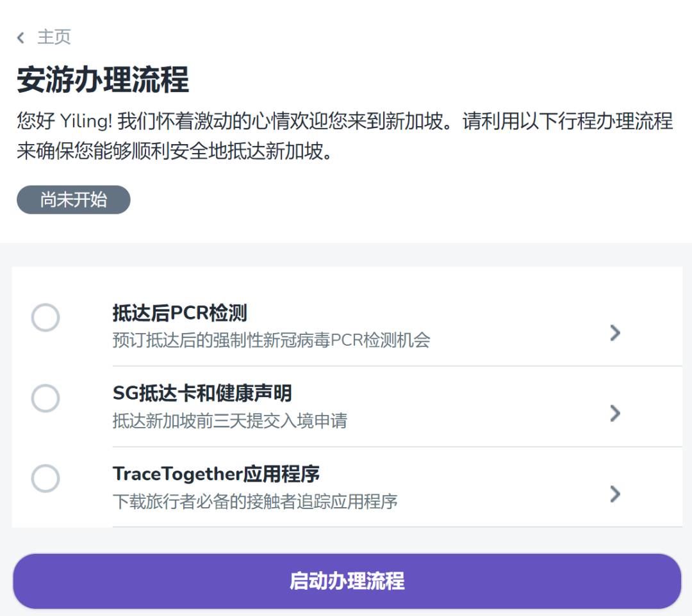Click the chevron icon beside SG抵达卡和健康声明

tap(615, 413)
